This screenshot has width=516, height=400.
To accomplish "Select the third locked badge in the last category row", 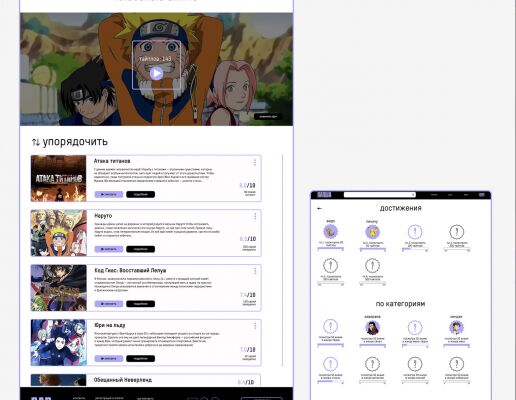I will tap(415, 364).
